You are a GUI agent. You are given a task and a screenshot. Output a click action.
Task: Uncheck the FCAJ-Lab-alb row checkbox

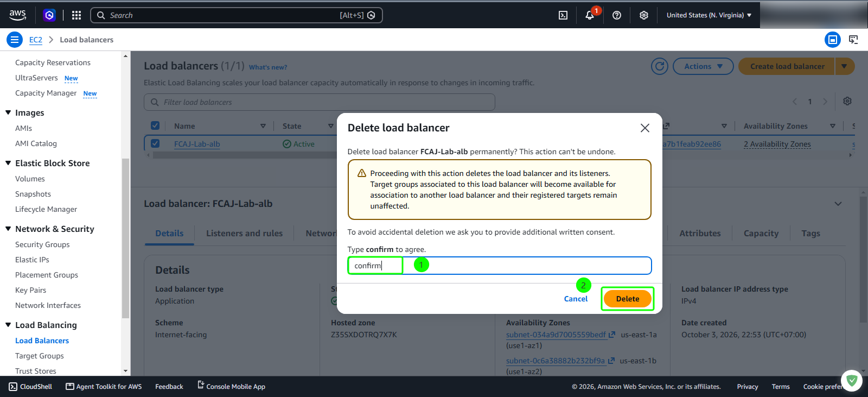coord(155,143)
